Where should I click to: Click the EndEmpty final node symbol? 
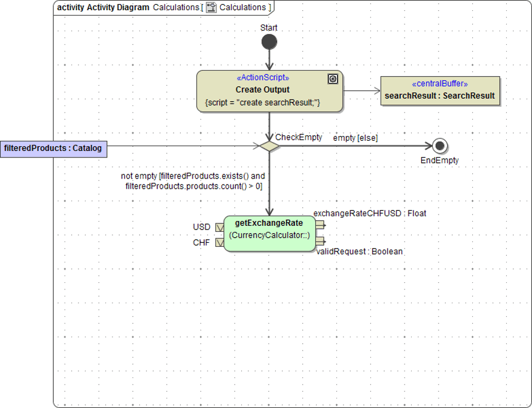coord(440,146)
